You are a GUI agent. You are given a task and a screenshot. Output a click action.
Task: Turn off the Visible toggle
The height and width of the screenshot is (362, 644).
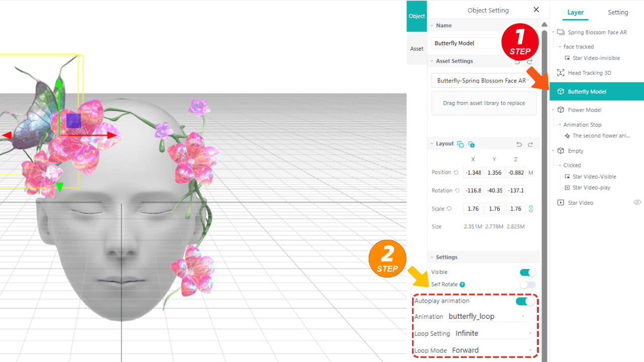[x=527, y=272]
